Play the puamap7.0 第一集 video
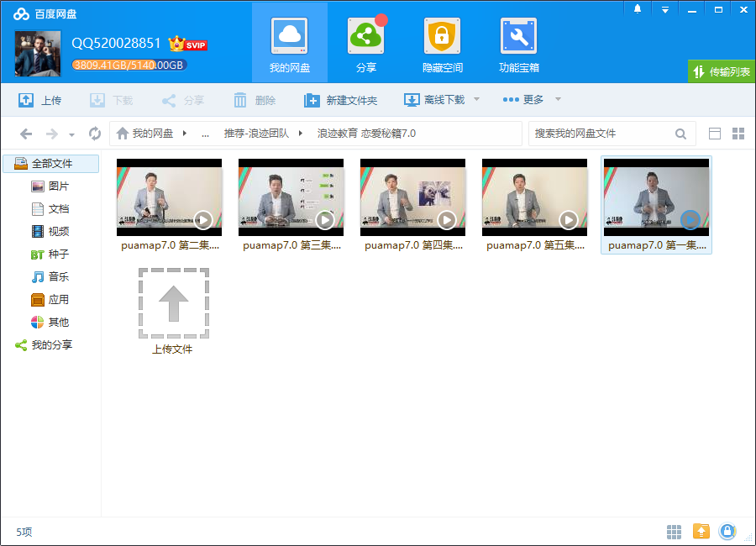Screen dimensions: 756x546 pyautogui.click(x=690, y=220)
